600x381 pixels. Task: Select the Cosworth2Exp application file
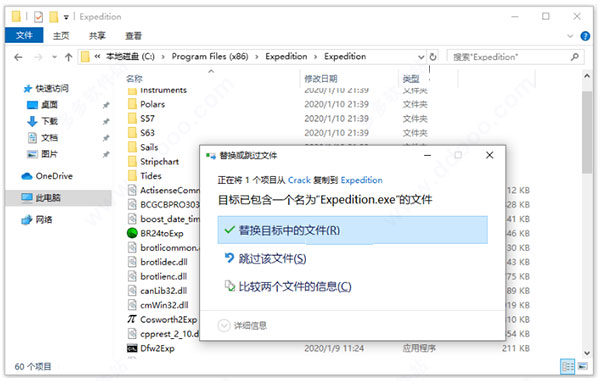tap(168, 319)
